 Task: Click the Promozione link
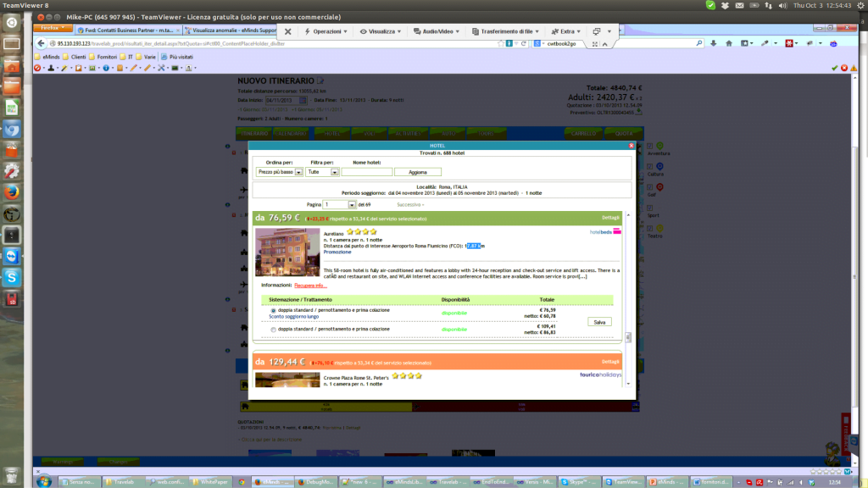pos(337,252)
